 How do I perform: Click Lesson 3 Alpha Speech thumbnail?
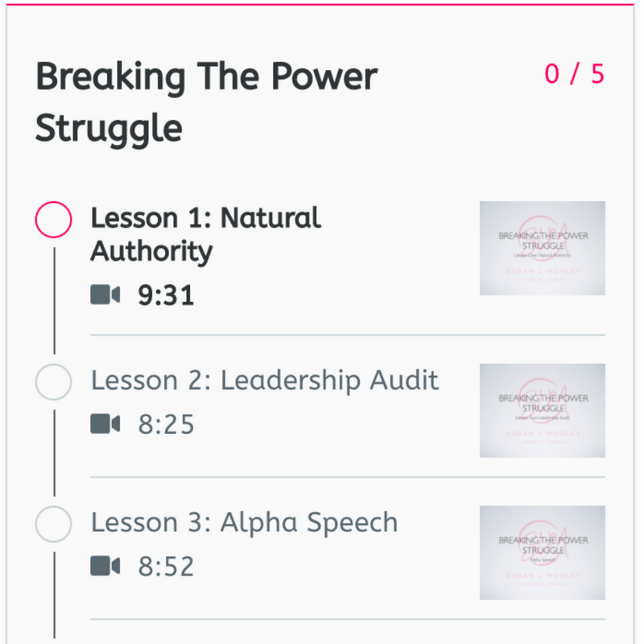click(542, 553)
